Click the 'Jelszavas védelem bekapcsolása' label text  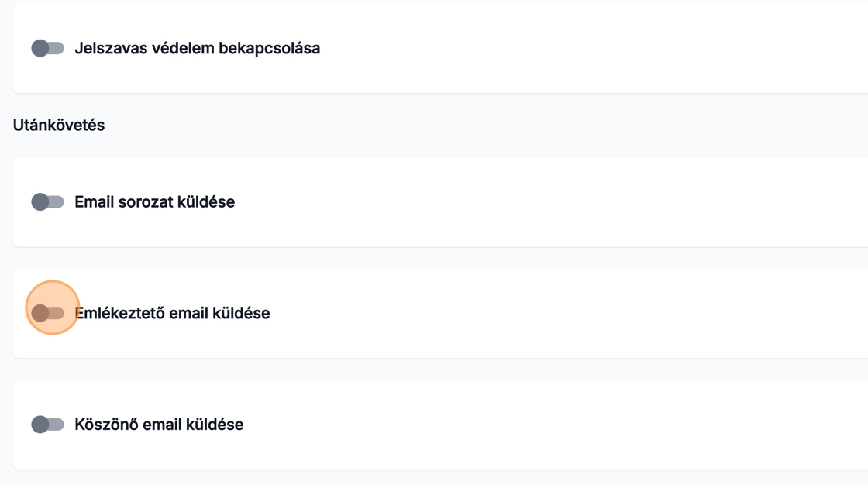(197, 49)
